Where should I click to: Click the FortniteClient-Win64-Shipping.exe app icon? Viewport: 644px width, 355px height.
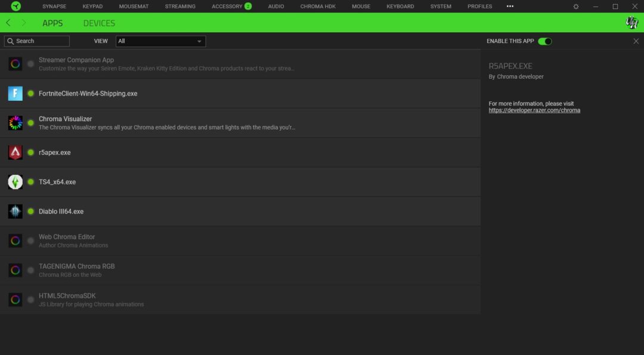pyautogui.click(x=15, y=93)
